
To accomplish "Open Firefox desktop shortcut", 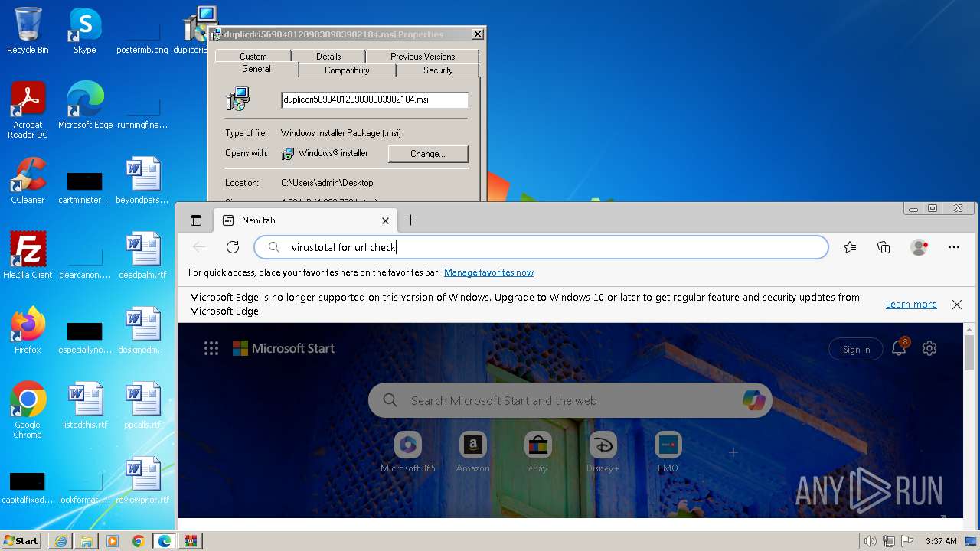I will coord(28,331).
